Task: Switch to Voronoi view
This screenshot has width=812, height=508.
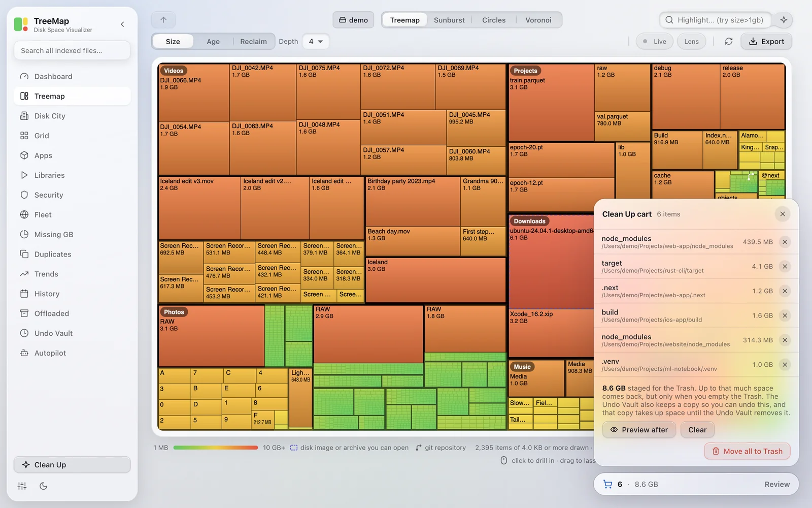Action: pyautogui.click(x=538, y=20)
